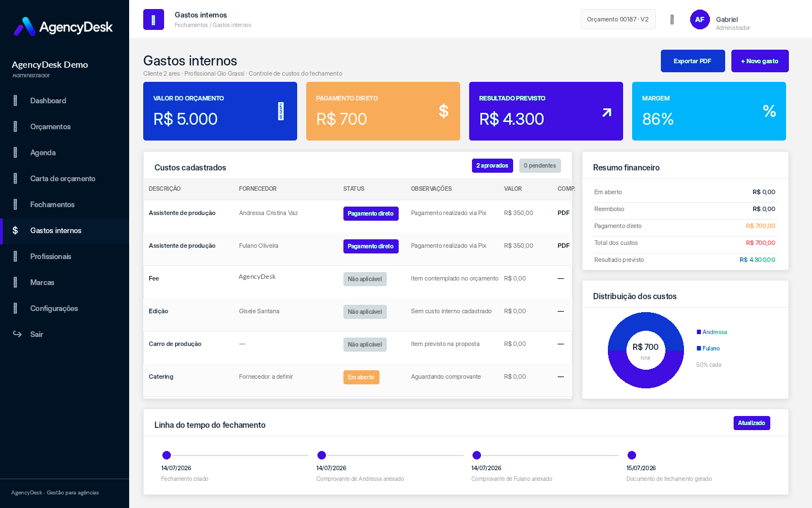Click the Gisele Santana supplier cell
This screenshot has height=508, width=812.
259,312
